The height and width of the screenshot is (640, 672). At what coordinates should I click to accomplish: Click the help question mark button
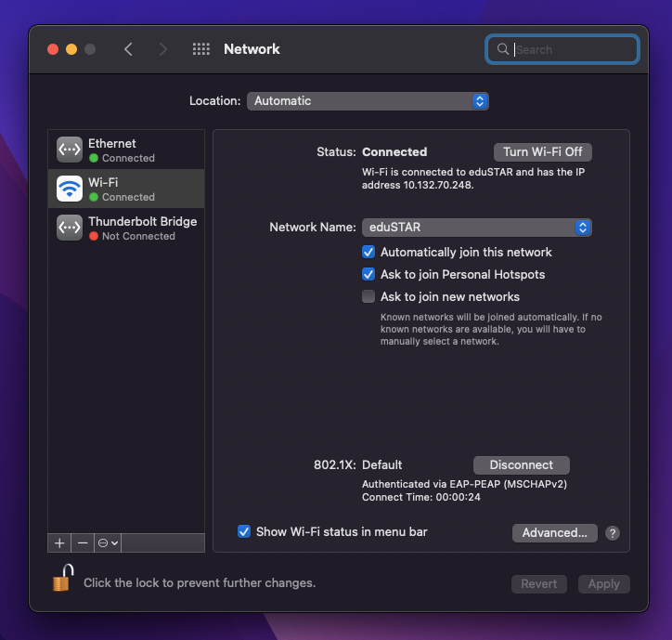(x=613, y=533)
